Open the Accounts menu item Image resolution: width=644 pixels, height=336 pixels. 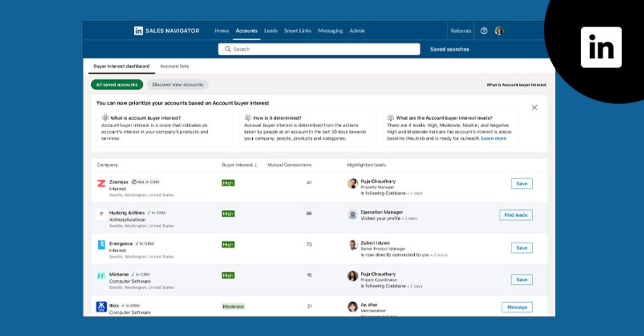click(246, 31)
